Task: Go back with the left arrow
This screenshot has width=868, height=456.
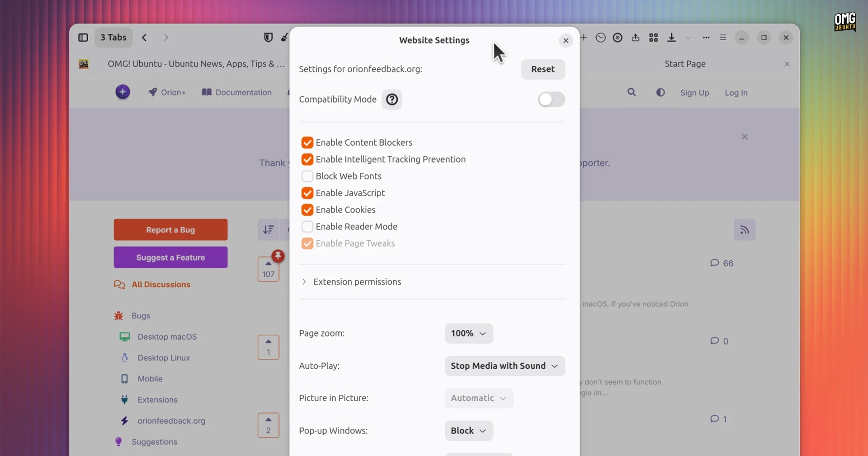Action: (144, 38)
